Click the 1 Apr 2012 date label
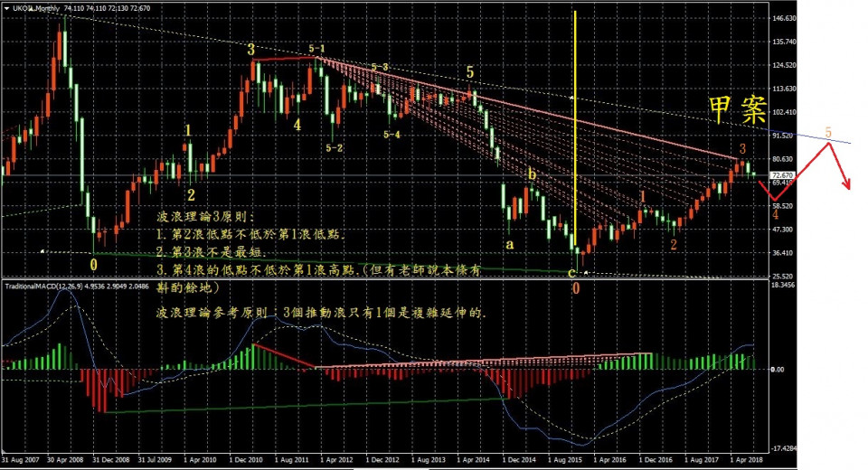The width and height of the screenshot is (868, 470). pos(336,460)
